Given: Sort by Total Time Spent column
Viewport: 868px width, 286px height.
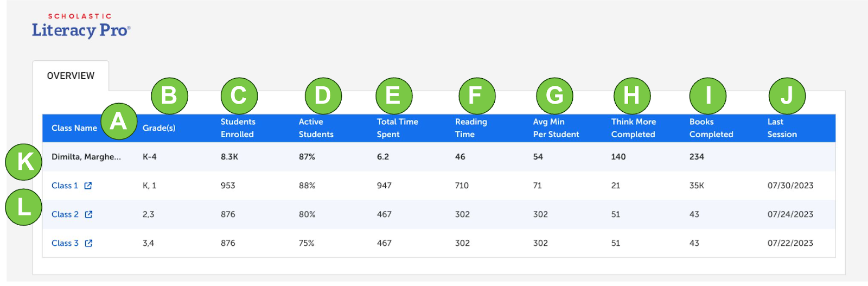Looking at the screenshot, I should [x=397, y=128].
